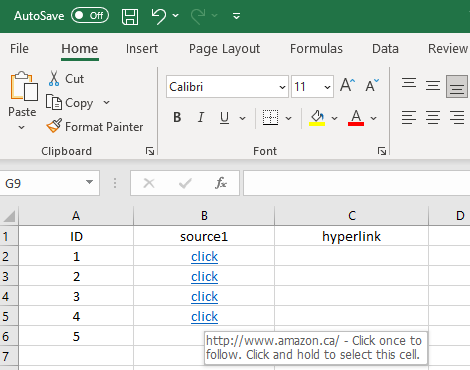Click the Redo arrow icon
This screenshot has width=470, height=370.
(198, 16)
